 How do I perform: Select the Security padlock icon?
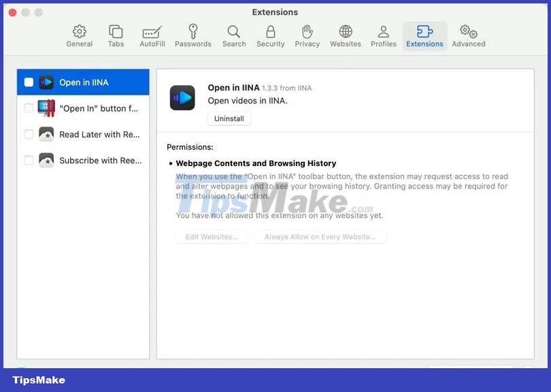click(271, 36)
